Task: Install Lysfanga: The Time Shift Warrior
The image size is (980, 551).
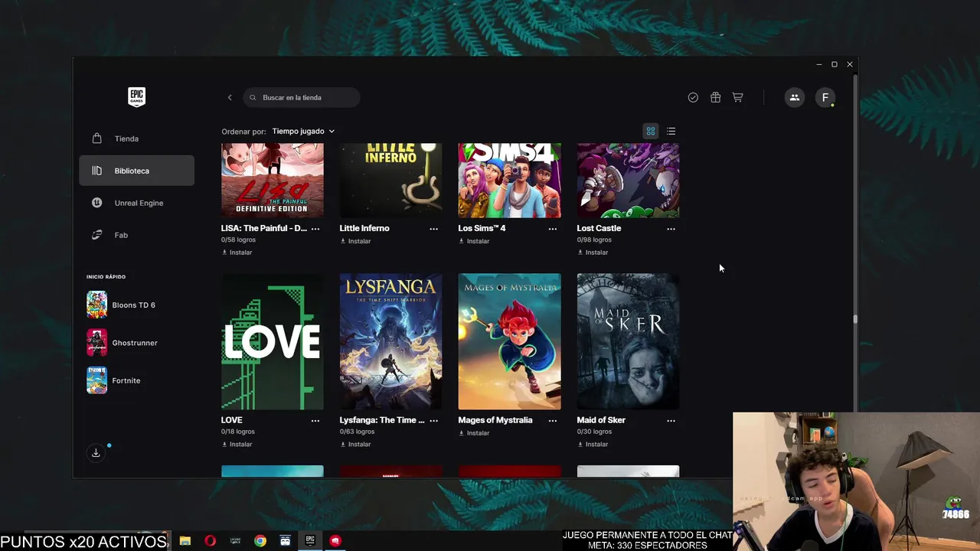Action: point(355,445)
